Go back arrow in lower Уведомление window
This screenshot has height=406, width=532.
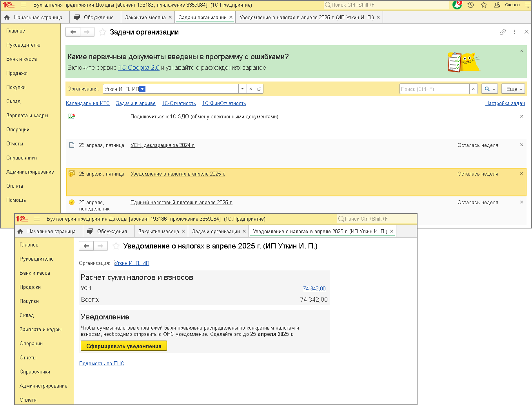click(86, 246)
